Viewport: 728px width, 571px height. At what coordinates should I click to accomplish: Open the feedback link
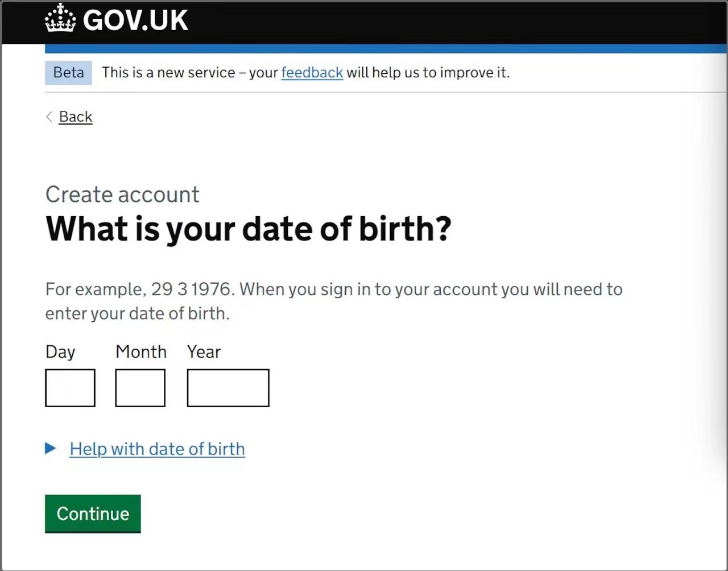point(312,73)
